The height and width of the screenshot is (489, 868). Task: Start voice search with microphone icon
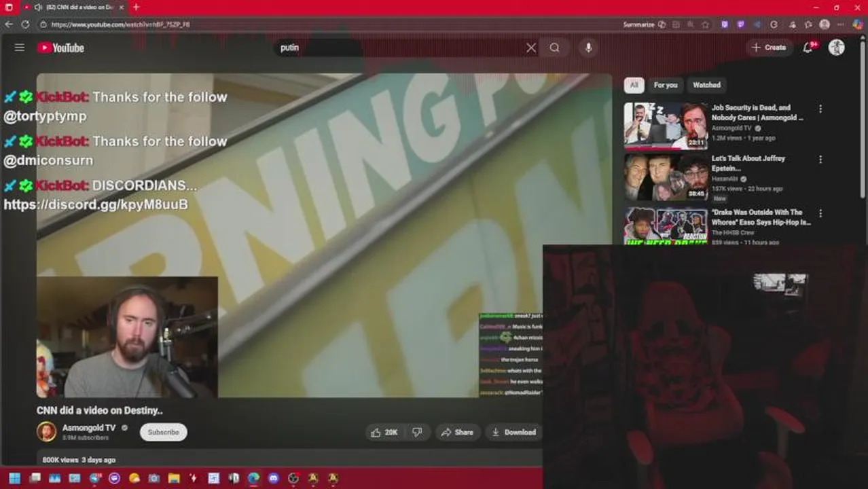pos(588,48)
